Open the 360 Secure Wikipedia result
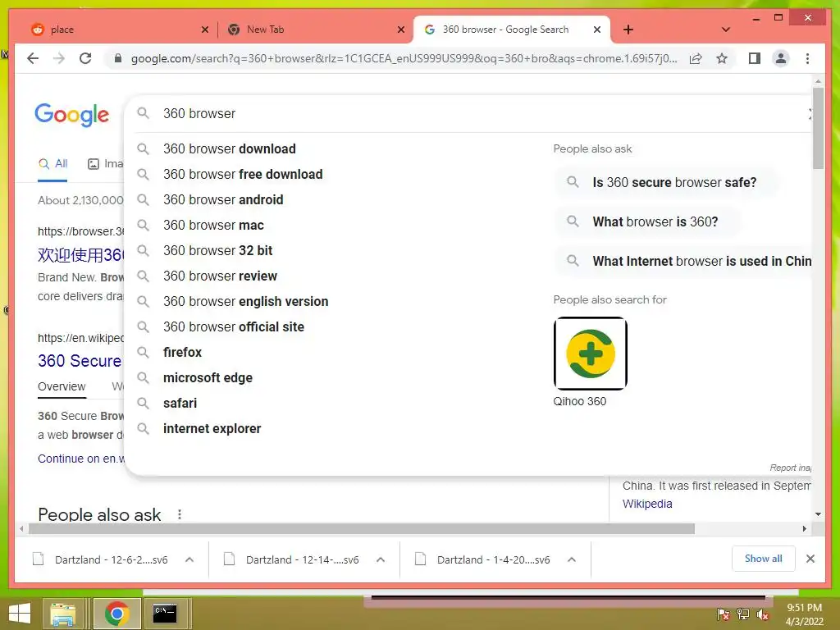Screen dimensions: 840x630 [x=80, y=361]
